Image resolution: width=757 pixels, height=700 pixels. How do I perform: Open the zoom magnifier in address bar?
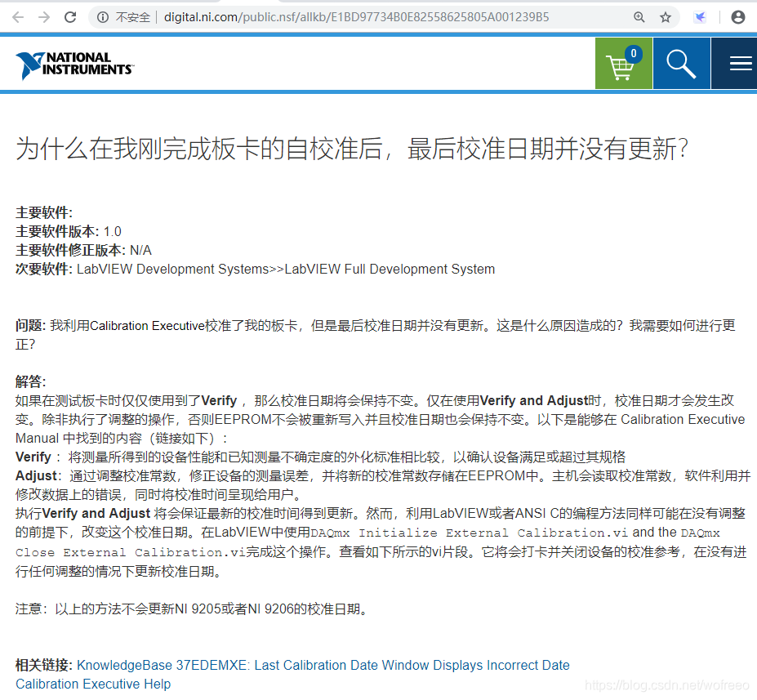point(639,17)
